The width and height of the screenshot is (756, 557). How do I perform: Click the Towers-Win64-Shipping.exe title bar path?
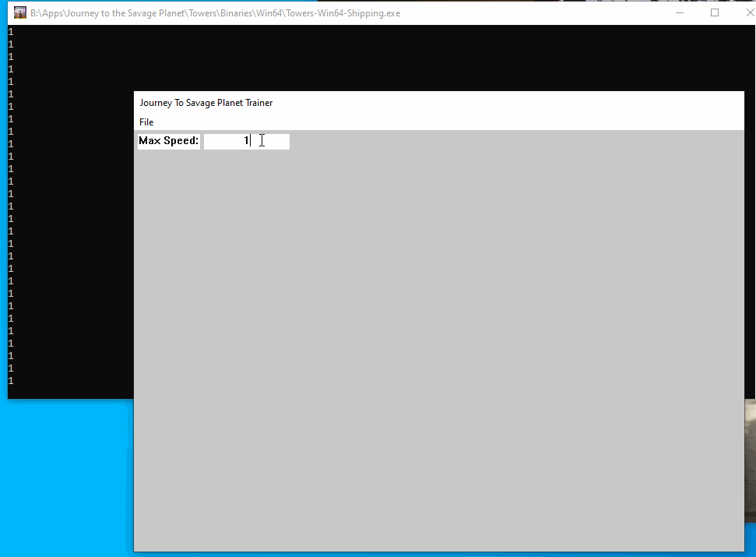215,13
